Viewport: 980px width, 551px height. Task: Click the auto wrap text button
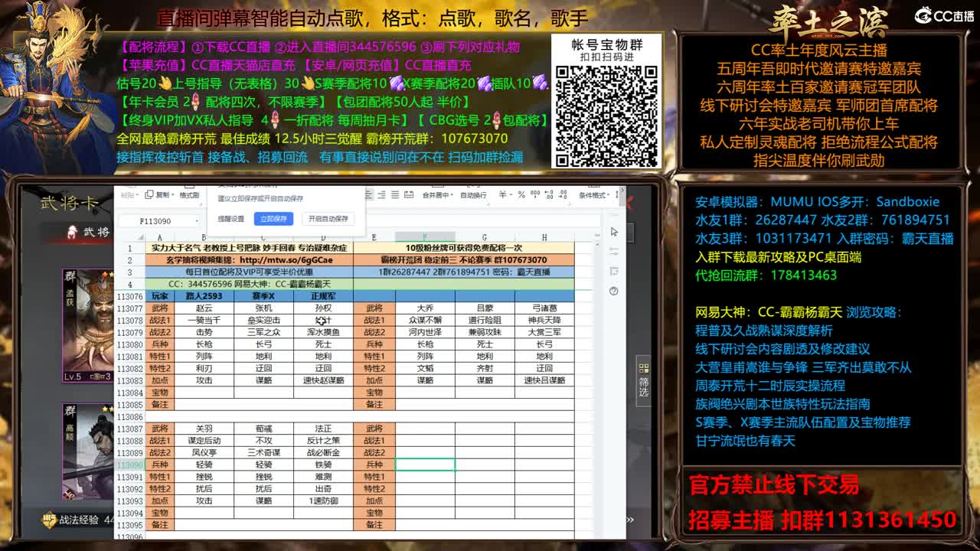(473, 195)
